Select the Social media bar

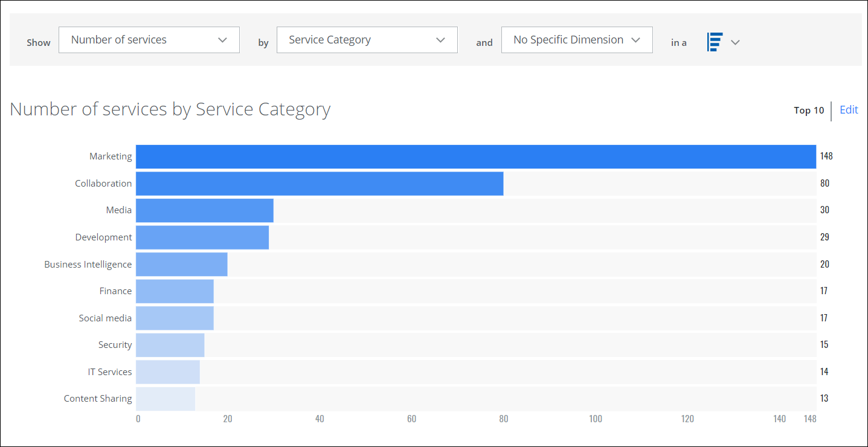[175, 318]
